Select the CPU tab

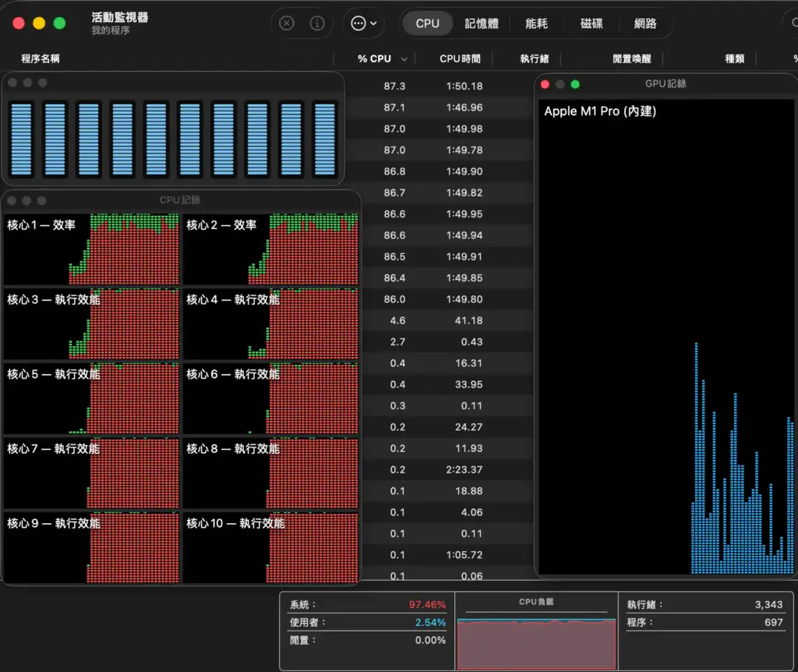point(427,23)
